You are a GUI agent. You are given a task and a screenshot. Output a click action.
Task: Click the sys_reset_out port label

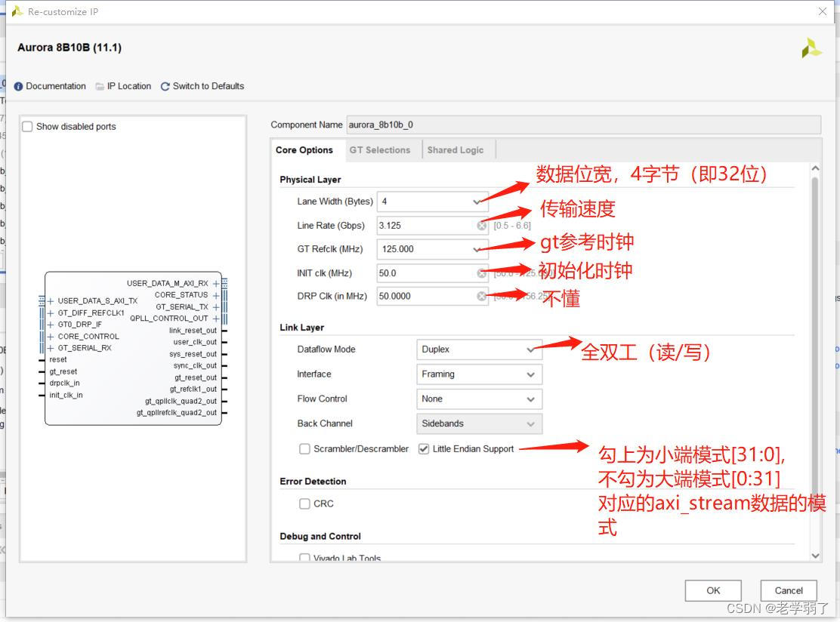click(193, 354)
